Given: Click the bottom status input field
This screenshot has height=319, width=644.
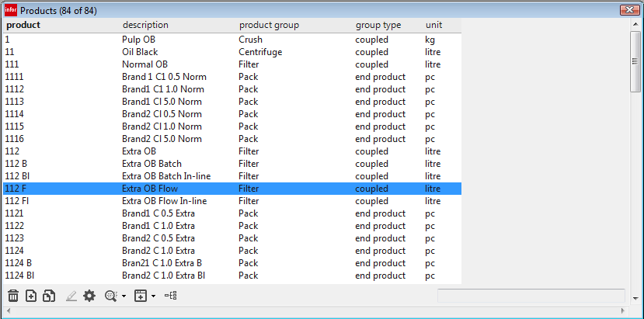Looking at the screenshot, I should tap(531, 296).
